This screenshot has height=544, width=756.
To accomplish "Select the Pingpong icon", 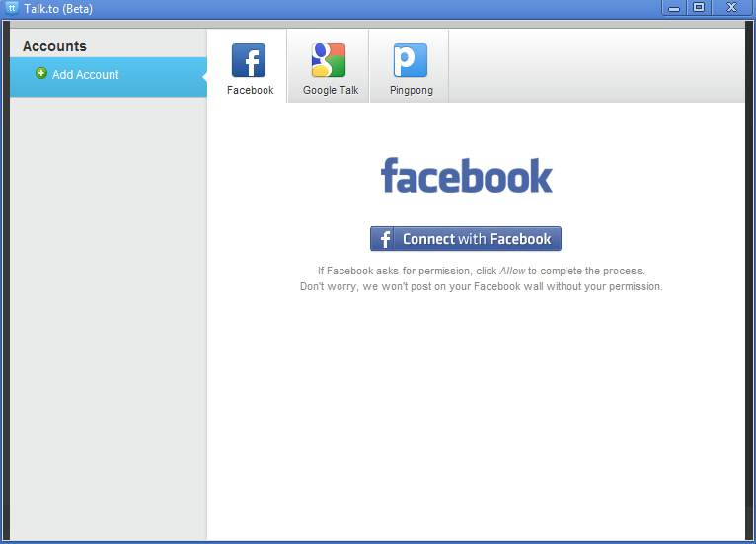I will 411,60.
